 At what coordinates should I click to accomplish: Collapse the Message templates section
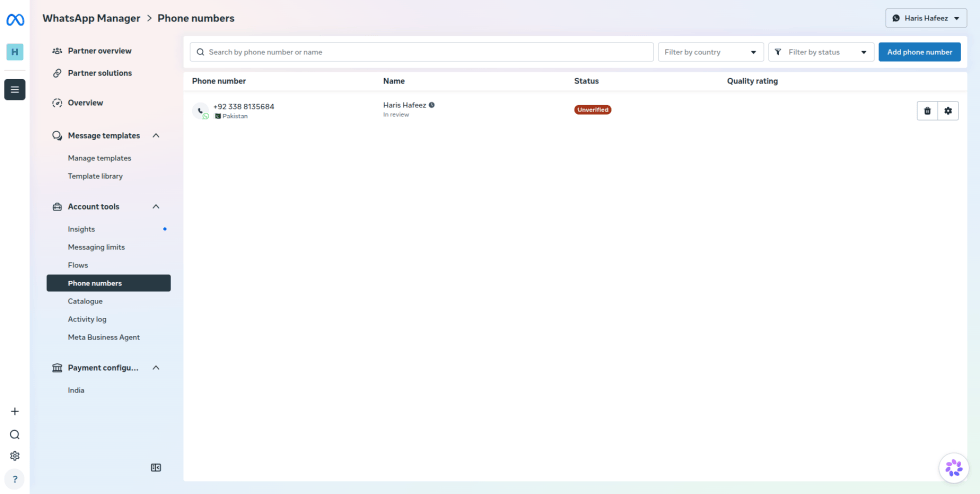click(156, 136)
